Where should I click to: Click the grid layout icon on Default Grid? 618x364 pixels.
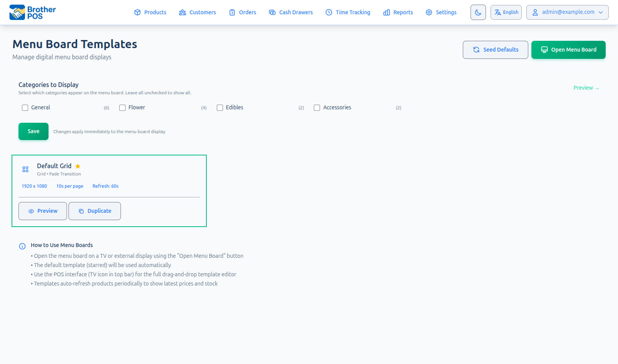[25, 169]
